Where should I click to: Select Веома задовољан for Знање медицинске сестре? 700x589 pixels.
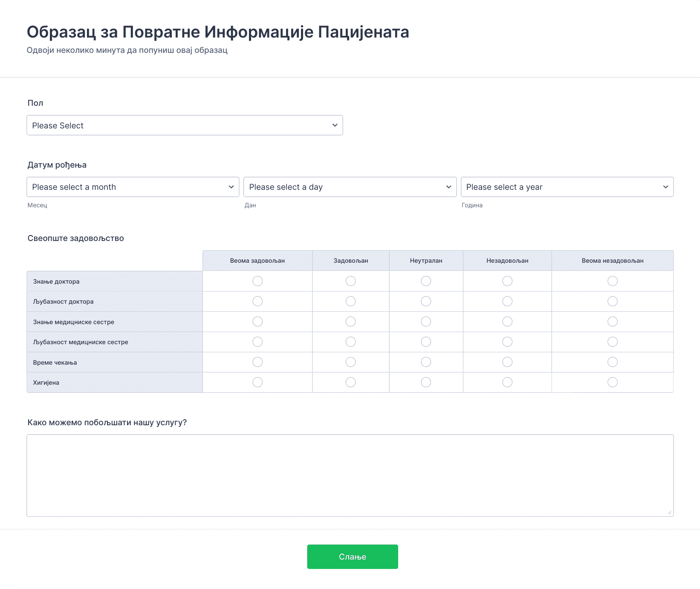click(257, 322)
